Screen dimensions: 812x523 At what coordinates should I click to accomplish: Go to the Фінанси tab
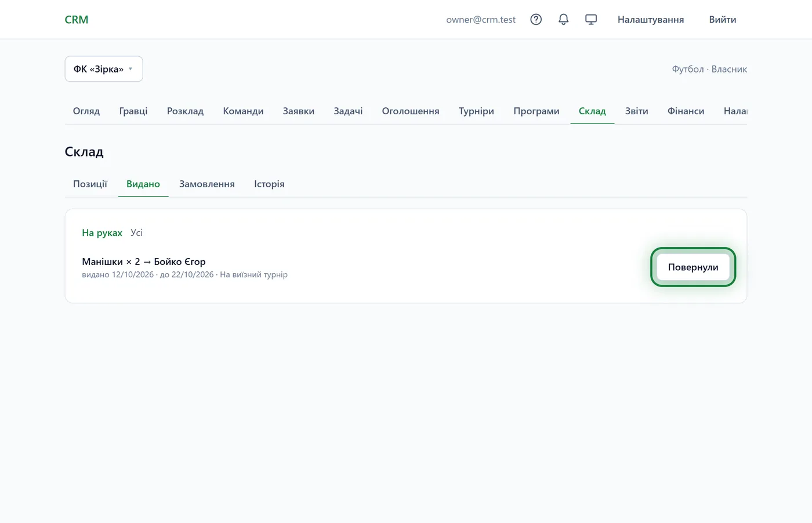pos(686,111)
